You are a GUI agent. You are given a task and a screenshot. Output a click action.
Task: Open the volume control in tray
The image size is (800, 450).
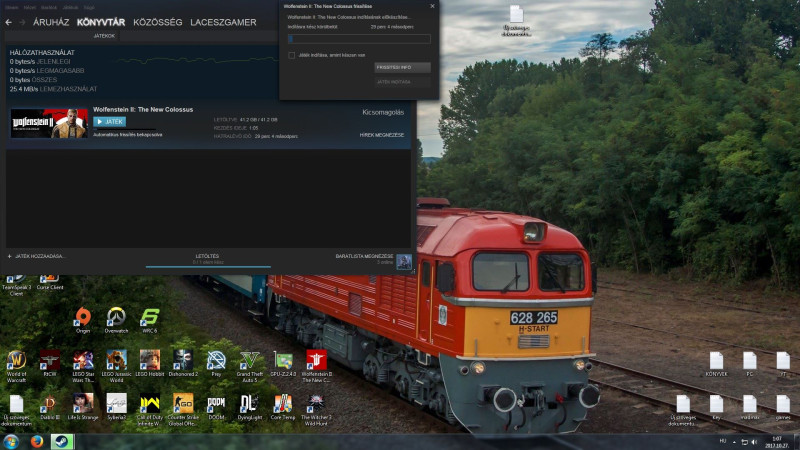754,442
